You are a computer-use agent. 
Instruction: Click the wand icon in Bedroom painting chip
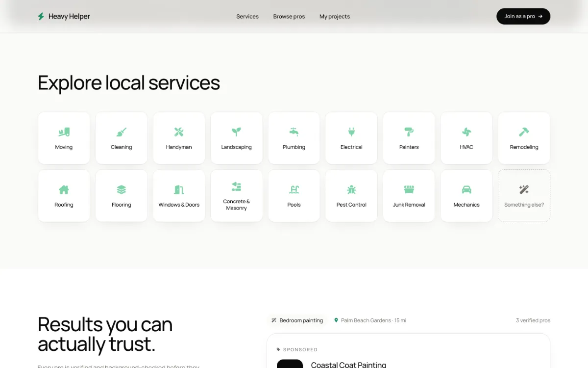coord(274,320)
